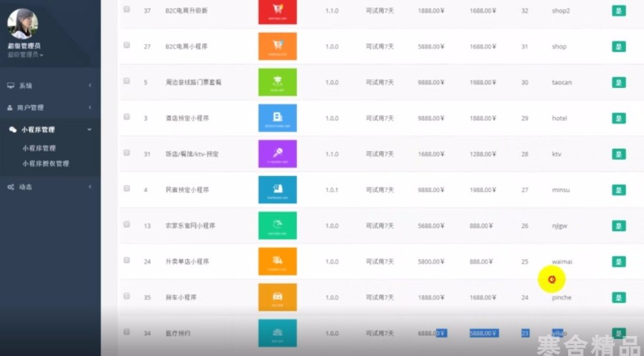Open the 周边游线路门票套餐 green icon
The height and width of the screenshot is (356, 644).
point(277,82)
